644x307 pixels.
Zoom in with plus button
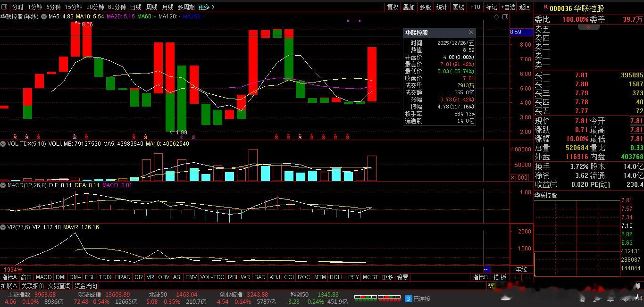coord(516,277)
